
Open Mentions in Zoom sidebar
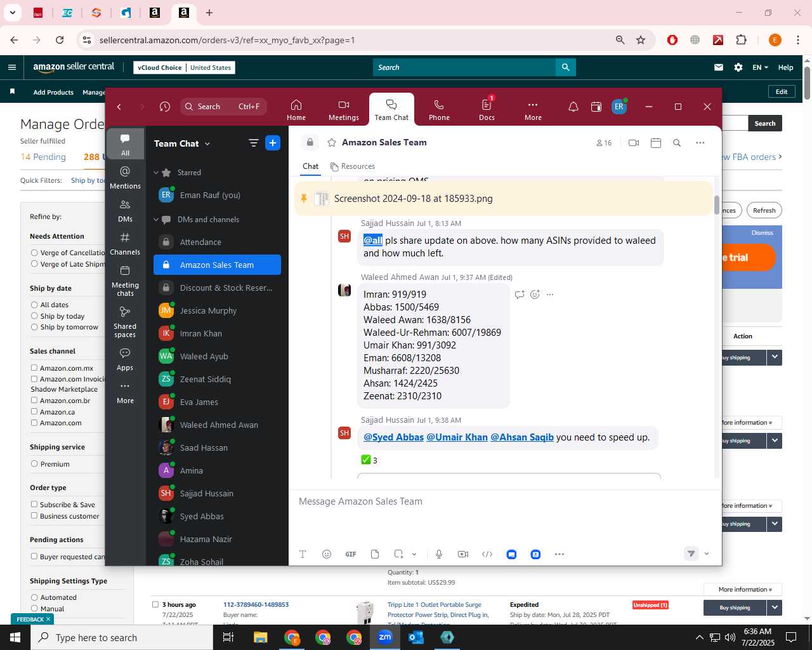(125, 177)
